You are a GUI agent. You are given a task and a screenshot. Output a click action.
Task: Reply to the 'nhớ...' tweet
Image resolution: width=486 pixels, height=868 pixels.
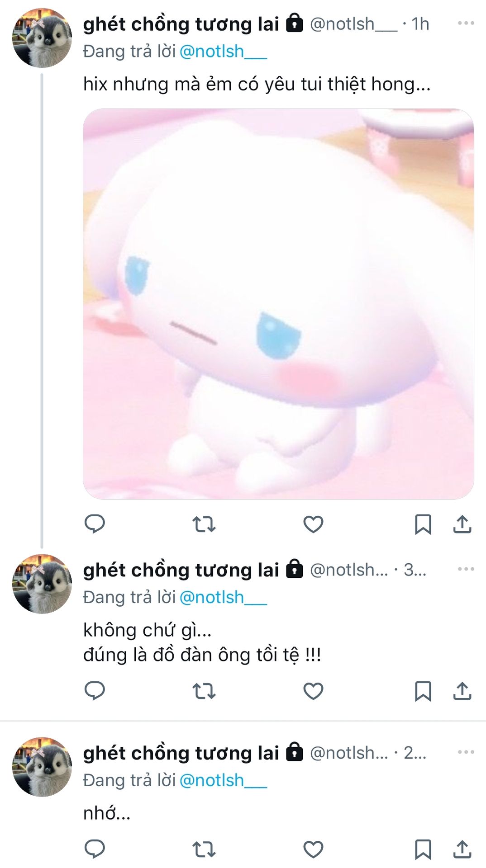[x=95, y=849]
